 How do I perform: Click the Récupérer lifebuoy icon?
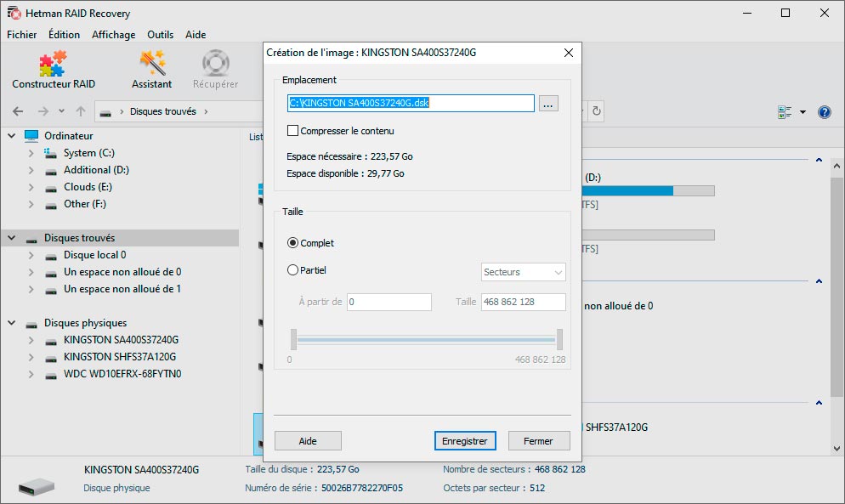[216, 63]
